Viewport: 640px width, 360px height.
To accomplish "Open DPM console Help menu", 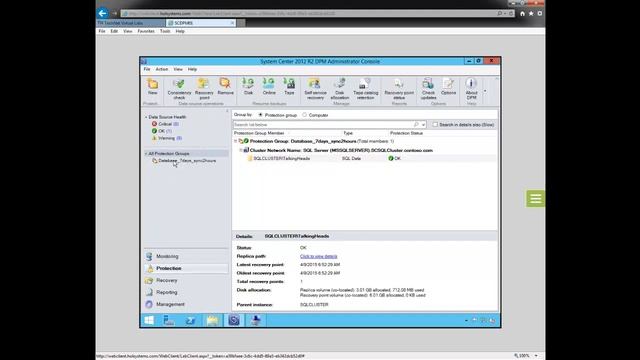I will (192, 69).
